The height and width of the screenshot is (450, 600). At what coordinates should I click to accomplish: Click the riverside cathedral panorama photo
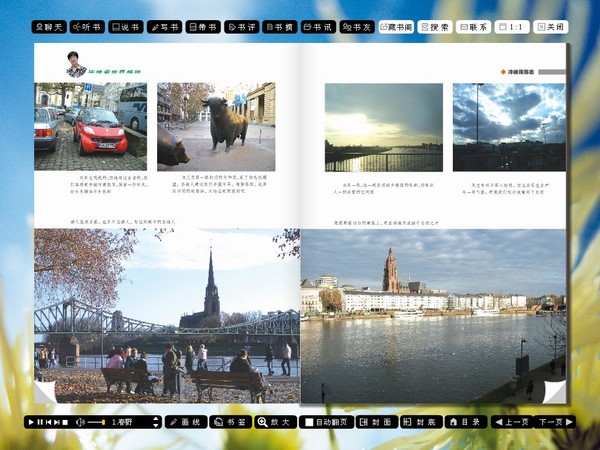(433, 316)
